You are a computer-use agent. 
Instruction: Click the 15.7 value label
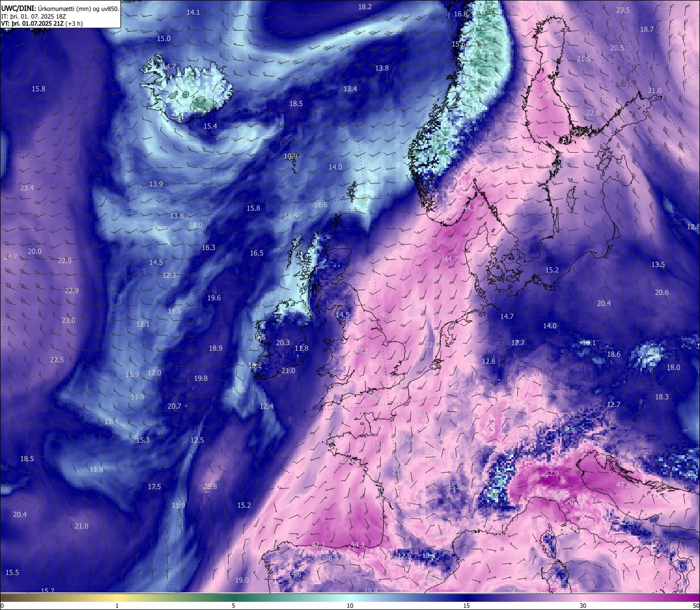(48, 590)
